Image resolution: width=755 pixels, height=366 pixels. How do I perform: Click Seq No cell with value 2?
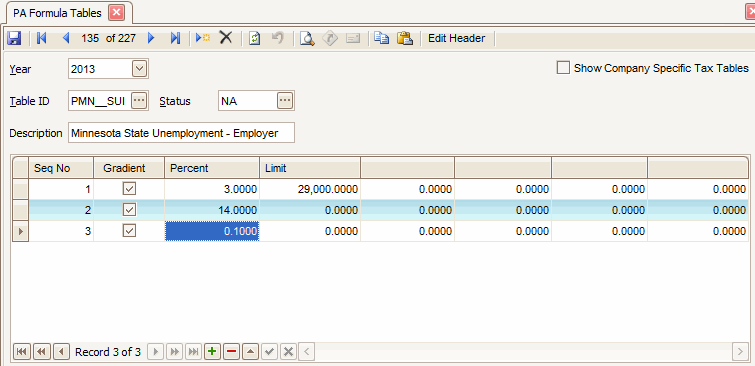point(61,210)
